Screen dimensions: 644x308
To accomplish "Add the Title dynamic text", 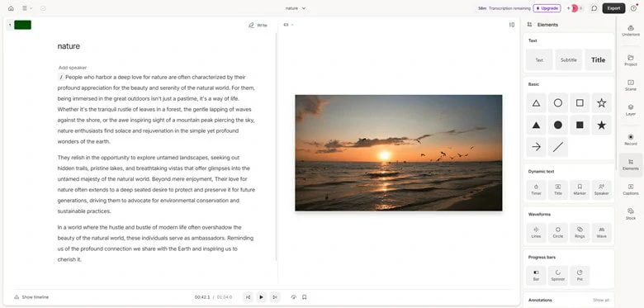I will [558, 190].
